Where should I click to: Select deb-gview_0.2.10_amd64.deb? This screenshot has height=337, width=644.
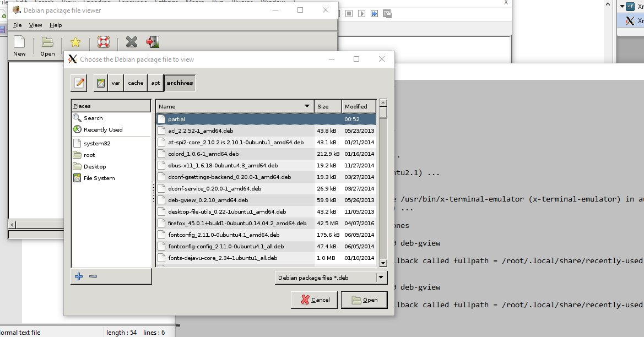tap(266, 200)
